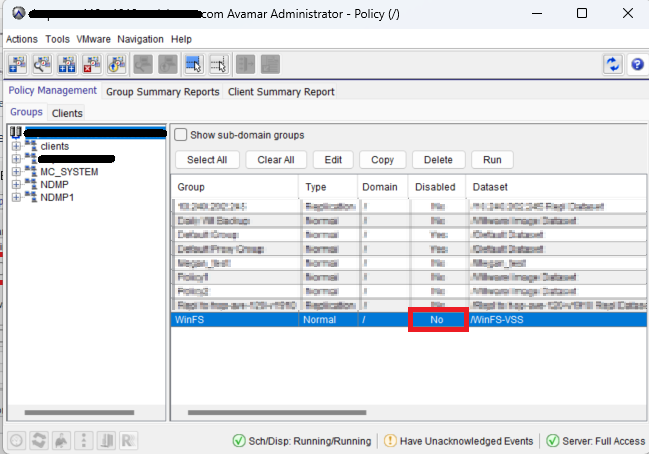
Task: Click the first toolbar icon on the left
Action: [17, 64]
